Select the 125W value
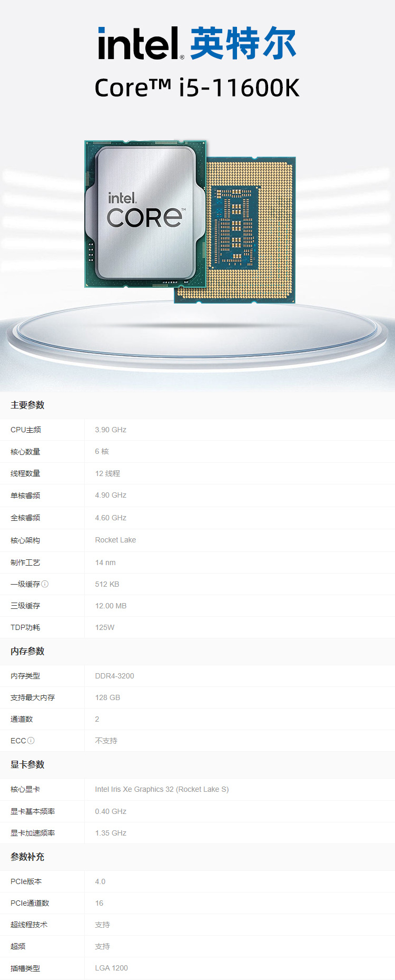This screenshot has width=395, height=980. [105, 627]
